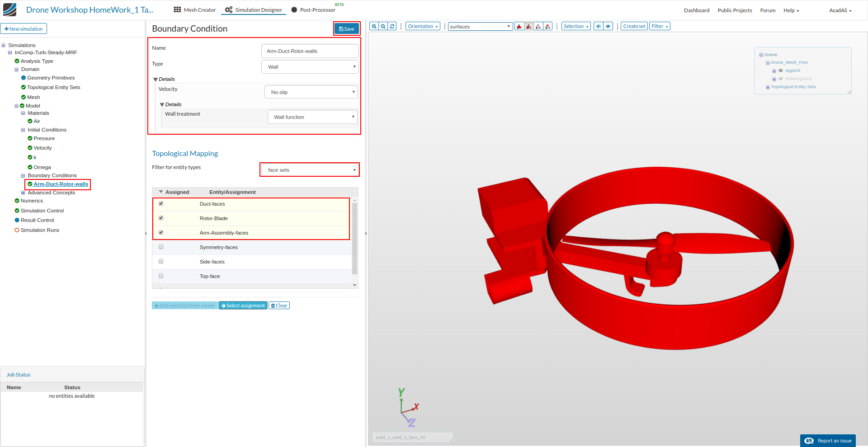Image resolution: width=868 pixels, height=447 pixels.
Task: Open the Wall treatment dropdown
Action: [312, 117]
